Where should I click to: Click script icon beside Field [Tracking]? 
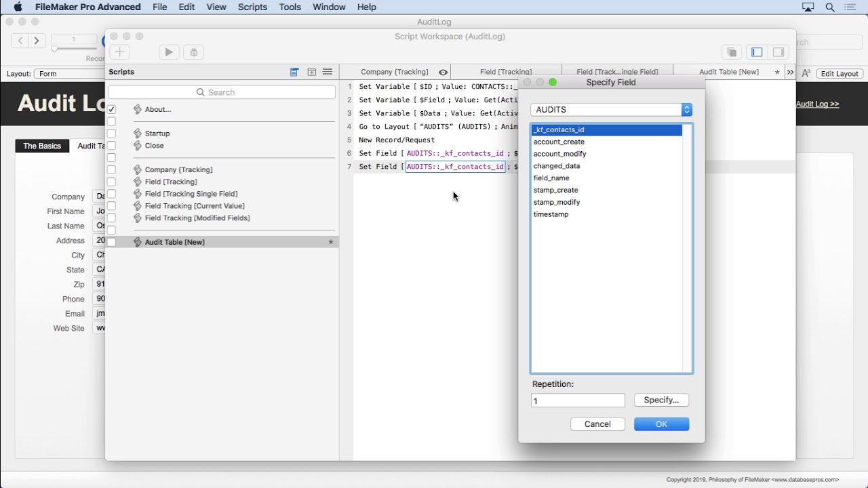(138, 182)
